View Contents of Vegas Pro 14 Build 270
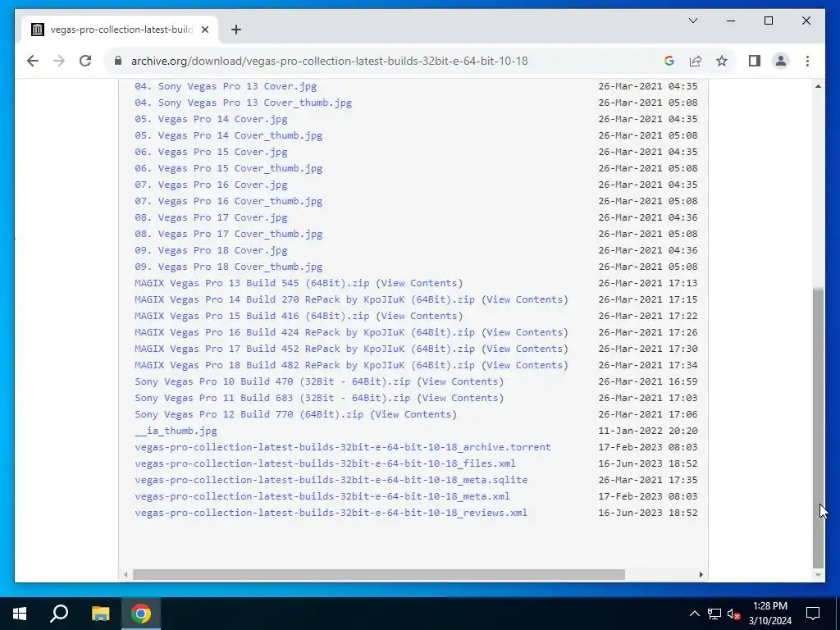 pyautogui.click(x=524, y=299)
